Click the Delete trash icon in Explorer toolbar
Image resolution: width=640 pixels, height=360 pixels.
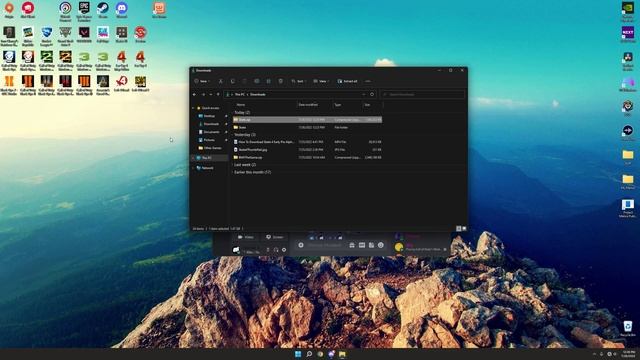point(281,81)
